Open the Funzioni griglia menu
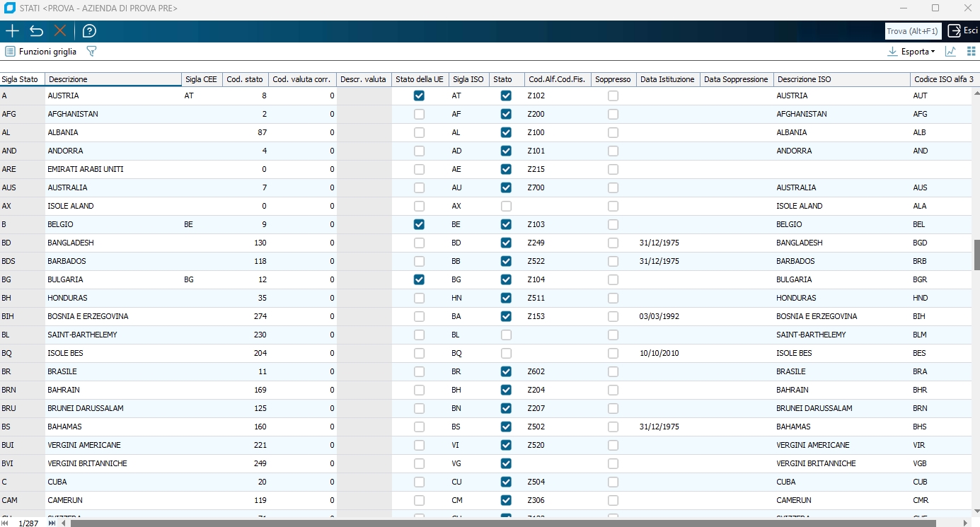The width and height of the screenshot is (980, 527). pyautogui.click(x=41, y=52)
